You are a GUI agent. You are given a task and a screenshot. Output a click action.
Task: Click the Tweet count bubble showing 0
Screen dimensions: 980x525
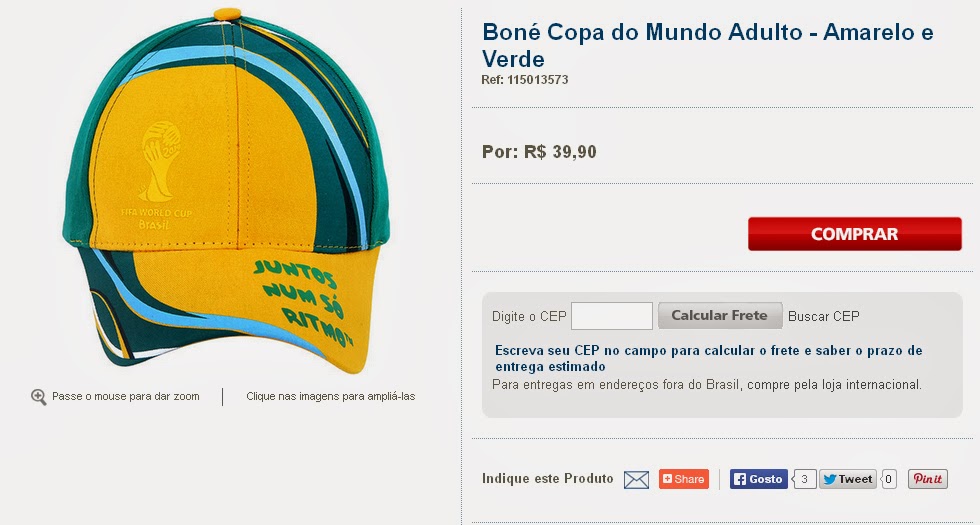[x=889, y=479]
